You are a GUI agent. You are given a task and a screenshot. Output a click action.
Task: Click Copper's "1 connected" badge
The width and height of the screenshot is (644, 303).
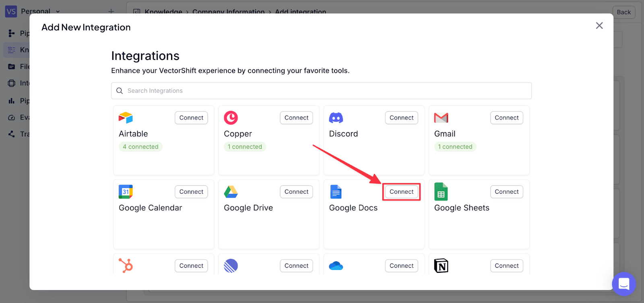pos(245,147)
